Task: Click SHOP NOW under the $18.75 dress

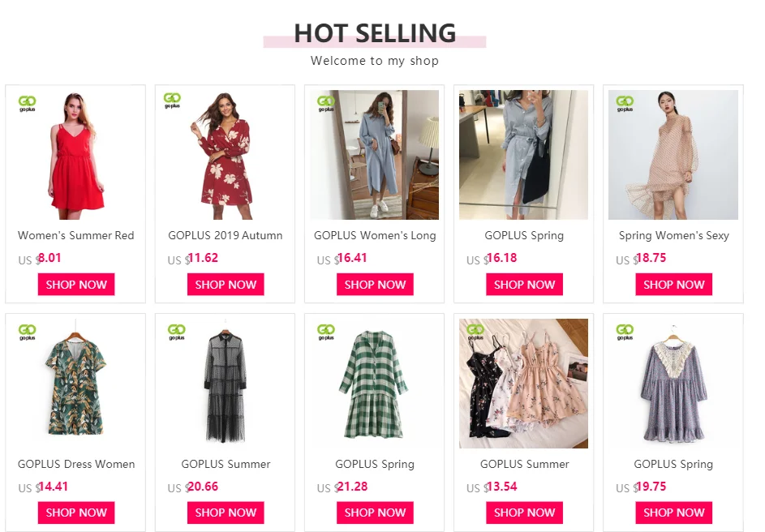Action: [674, 285]
